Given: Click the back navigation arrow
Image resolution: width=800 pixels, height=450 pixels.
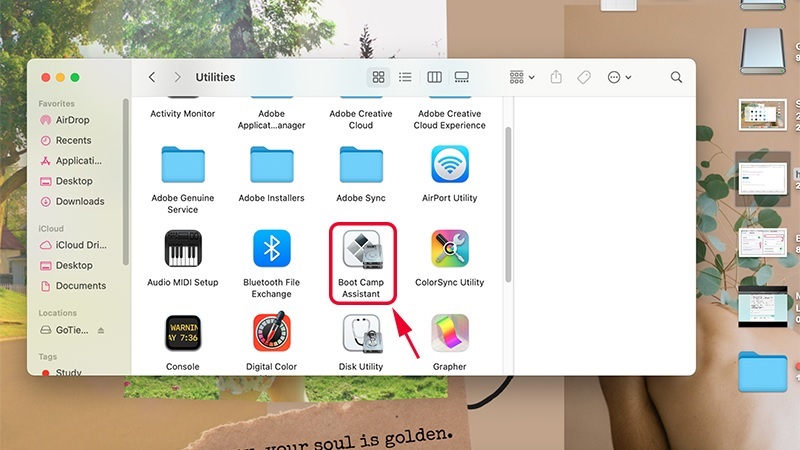Looking at the screenshot, I should click(152, 77).
